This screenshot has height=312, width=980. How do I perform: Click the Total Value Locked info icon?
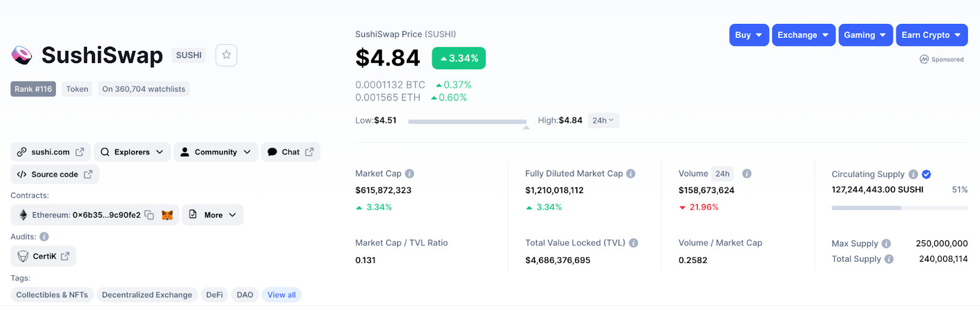tap(633, 243)
